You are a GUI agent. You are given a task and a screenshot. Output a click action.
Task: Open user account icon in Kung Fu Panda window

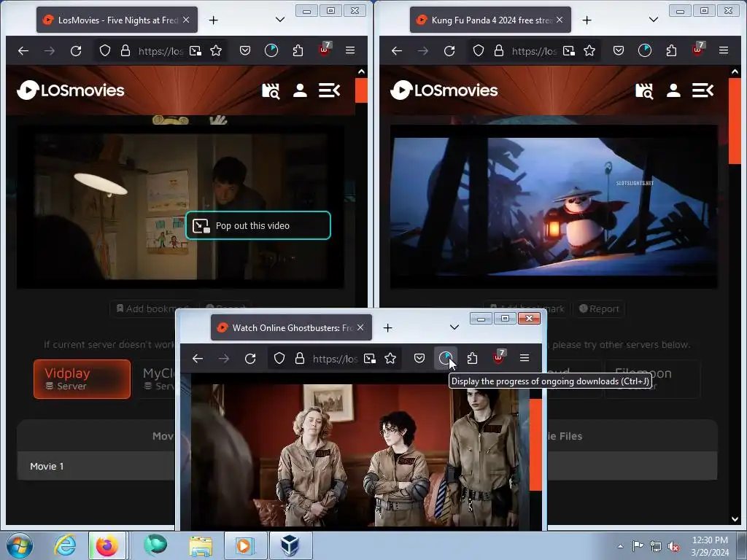pyautogui.click(x=673, y=90)
